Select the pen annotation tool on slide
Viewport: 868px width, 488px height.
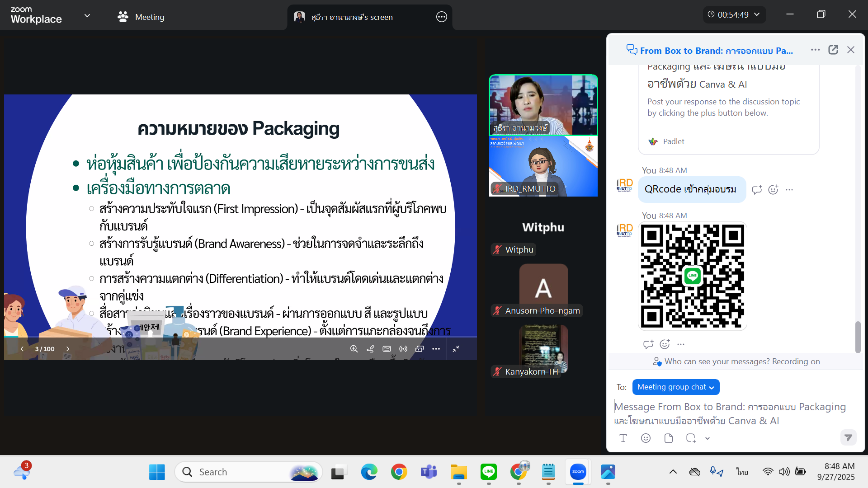pos(370,349)
